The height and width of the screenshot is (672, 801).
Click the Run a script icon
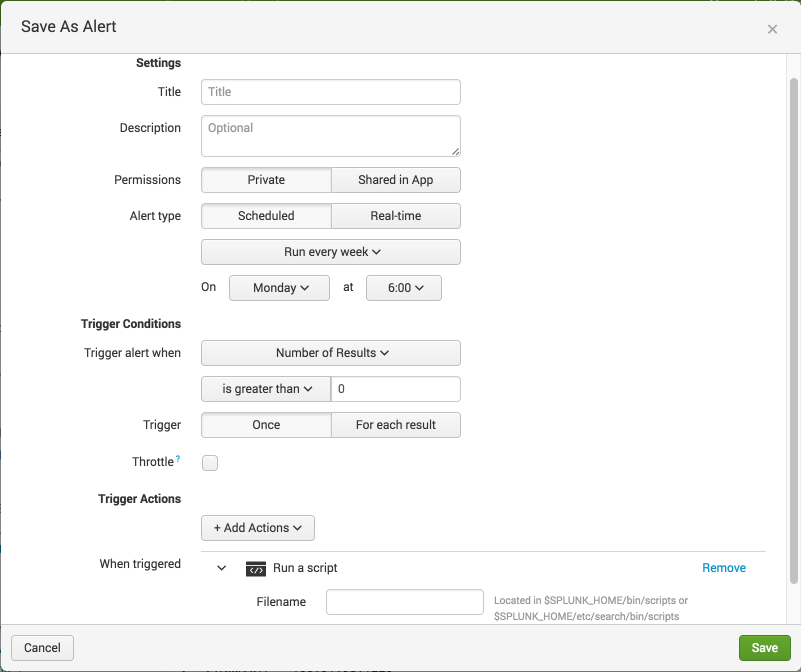point(255,568)
